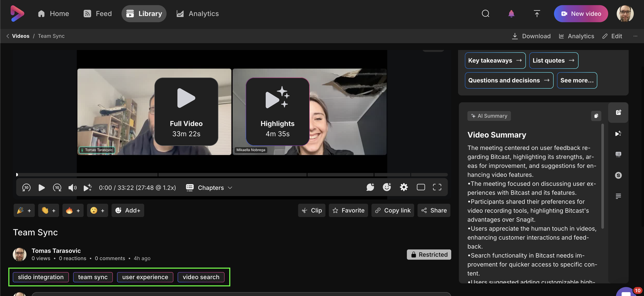
Task: Go back using Videos chevron
Action: [8, 36]
